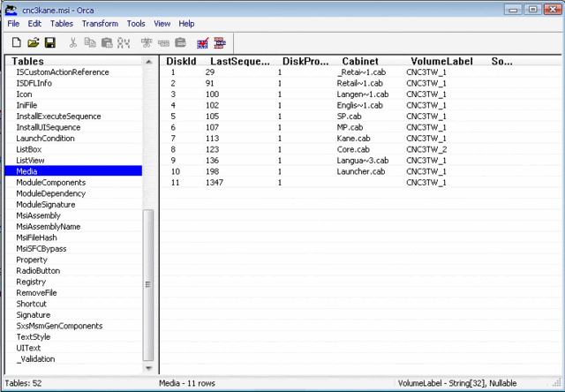This screenshot has height=392, width=565.
Task: Click the tables list scroll down arrow
Action: coord(148,368)
